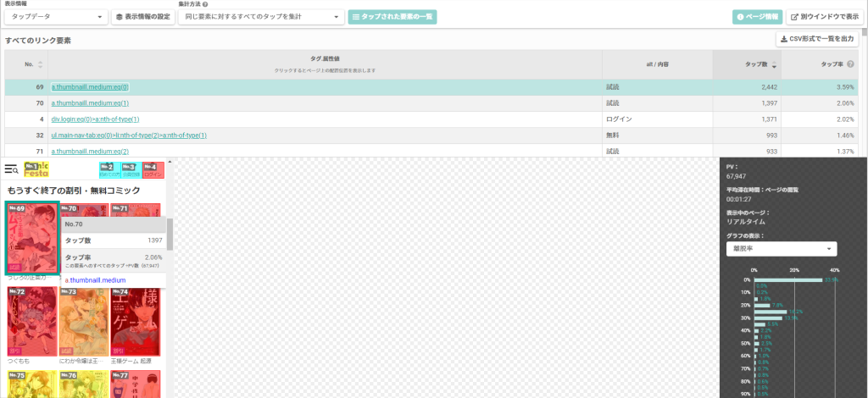Sort the table by the No. column
This screenshot has height=398, width=868.
click(39, 64)
